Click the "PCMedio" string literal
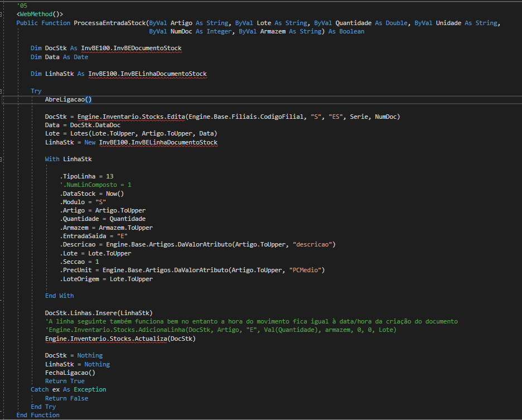 (306, 270)
